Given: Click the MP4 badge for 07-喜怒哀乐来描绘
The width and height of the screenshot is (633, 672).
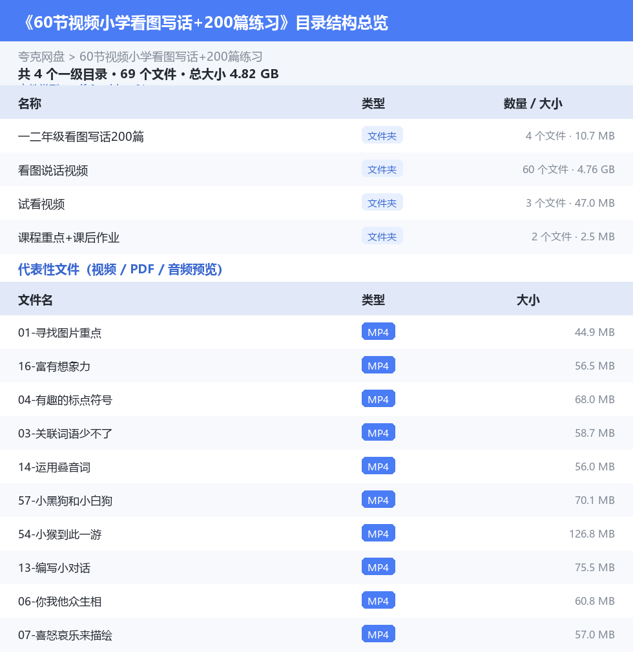Looking at the screenshot, I should point(378,635).
